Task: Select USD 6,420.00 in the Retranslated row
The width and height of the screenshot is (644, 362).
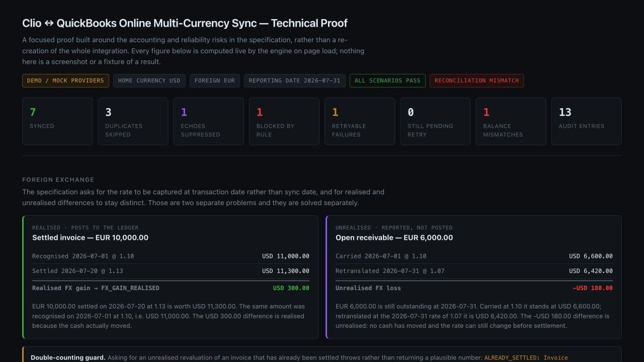Action: (591, 271)
